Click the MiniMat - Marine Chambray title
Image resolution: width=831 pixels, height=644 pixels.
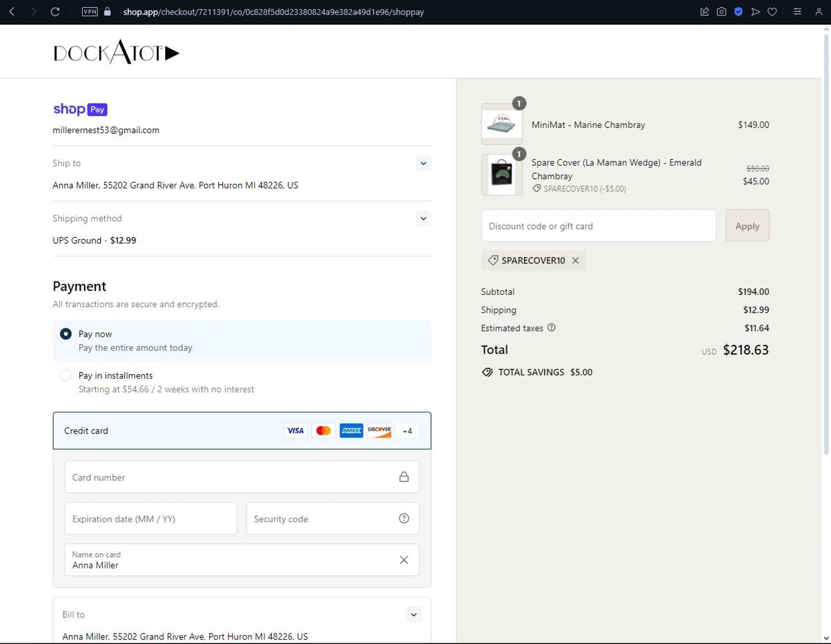[x=588, y=125]
